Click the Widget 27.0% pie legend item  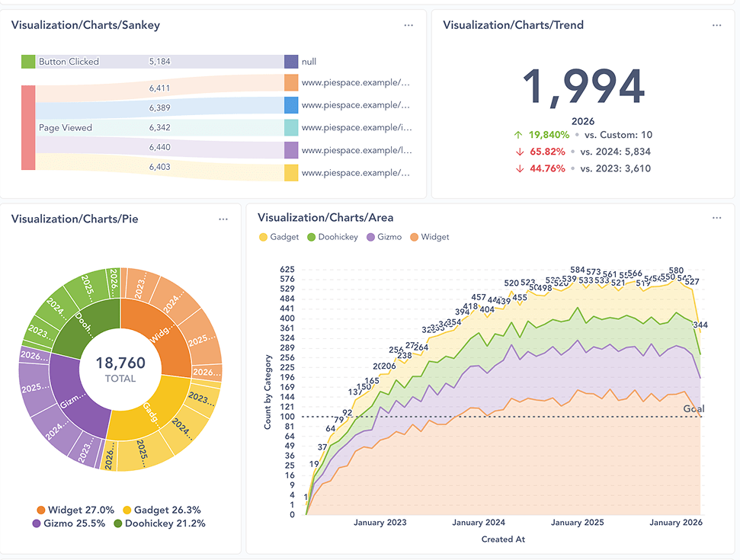[x=75, y=510]
